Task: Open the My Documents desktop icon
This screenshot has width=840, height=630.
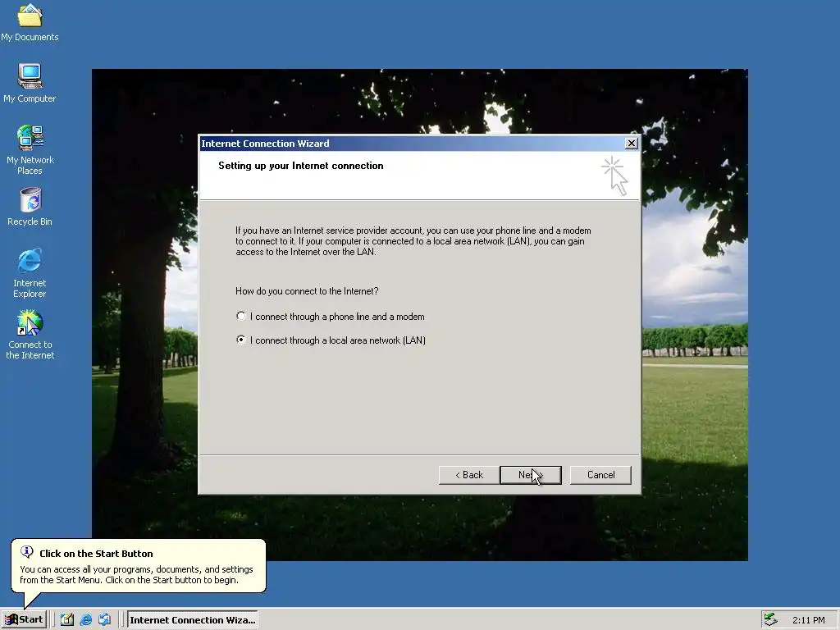Action: click(x=30, y=23)
